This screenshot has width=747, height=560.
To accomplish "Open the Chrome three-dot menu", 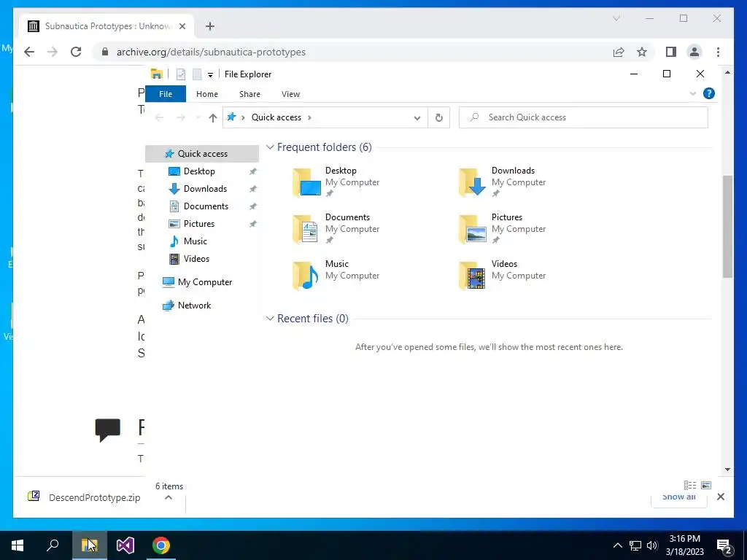I will (718, 52).
